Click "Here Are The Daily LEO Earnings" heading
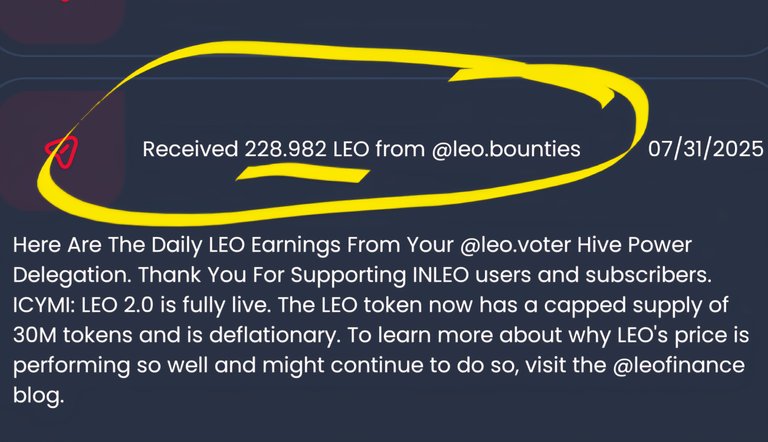 coord(176,245)
